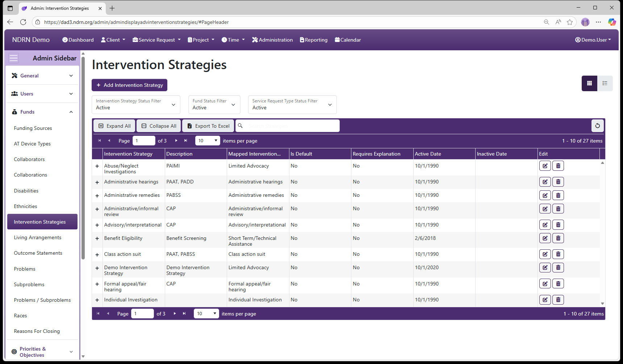Screen dimensions: 623x364
Task: Expand the Abuse/Neglect Investigations row details
Action: pyautogui.click(x=97, y=166)
